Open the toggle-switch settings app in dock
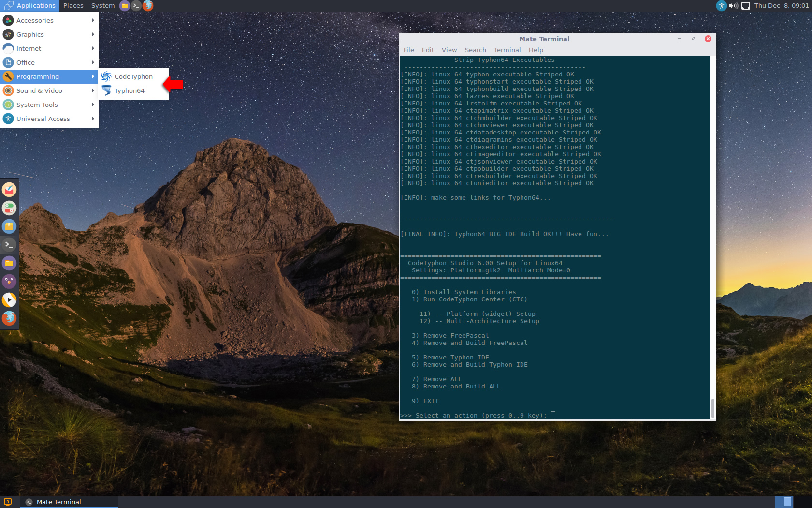Viewport: 812px width, 508px height. [x=9, y=208]
